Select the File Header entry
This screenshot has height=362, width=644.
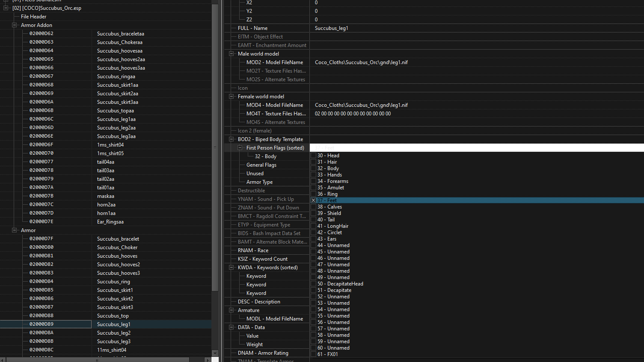[33, 17]
